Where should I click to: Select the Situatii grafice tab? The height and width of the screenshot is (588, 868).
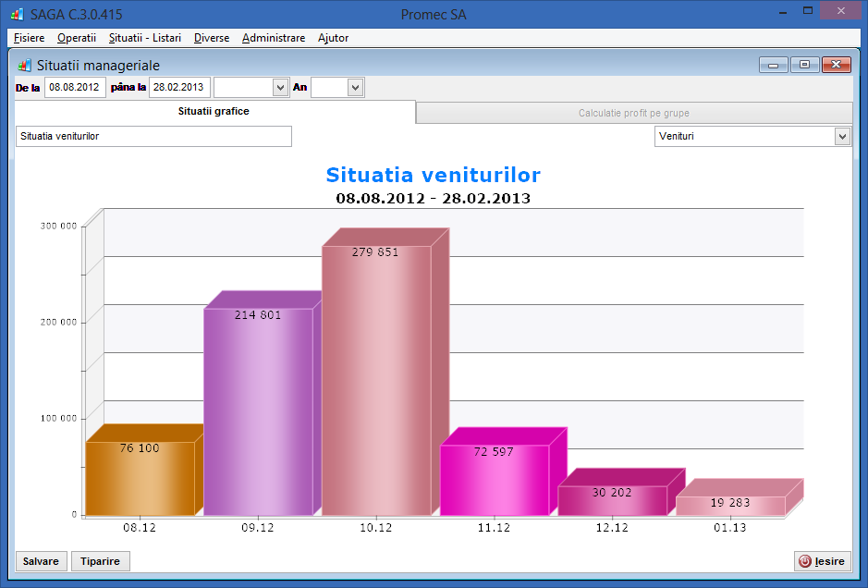point(214,112)
